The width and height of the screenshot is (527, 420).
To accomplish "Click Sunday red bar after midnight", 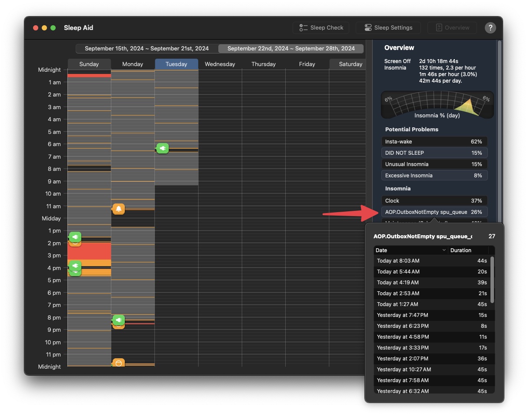I will (x=89, y=76).
